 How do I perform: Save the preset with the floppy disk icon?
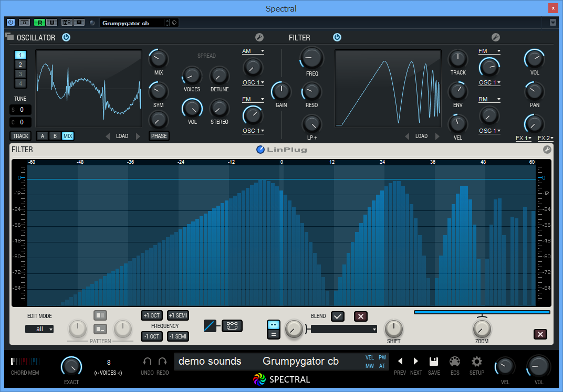click(434, 361)
